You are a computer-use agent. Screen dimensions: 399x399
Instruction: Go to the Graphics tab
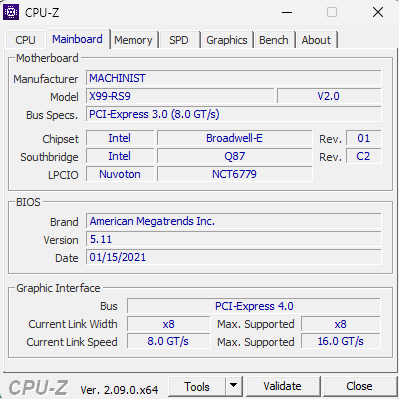click(x=227, y=40)
